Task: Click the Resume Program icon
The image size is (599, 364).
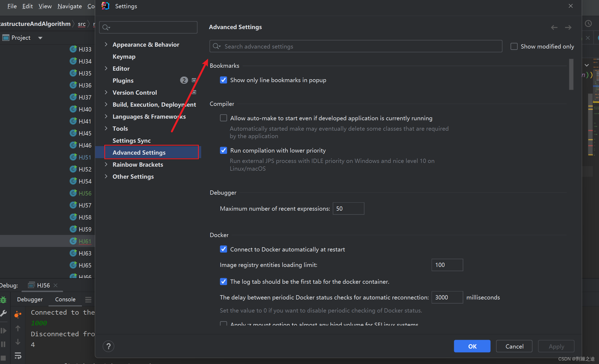Action: (x=3, y=331)
